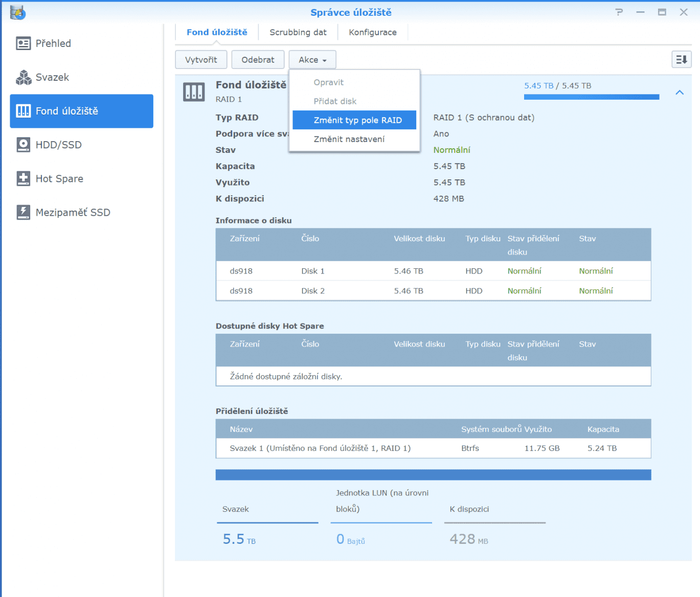Click the Hot Spare plus icon
The width and height of the screenshot is (700, 597).
click(24, 178)
